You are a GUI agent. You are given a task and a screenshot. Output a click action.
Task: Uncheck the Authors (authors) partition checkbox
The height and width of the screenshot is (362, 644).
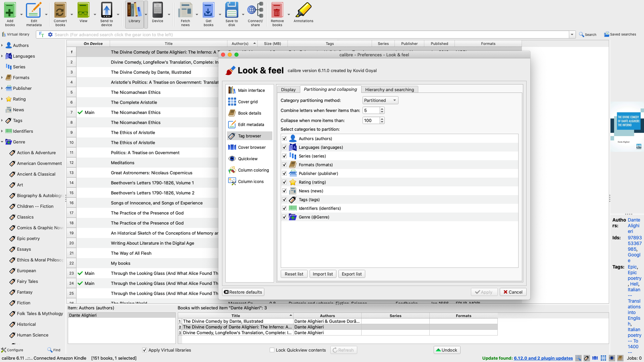tap(284, 139)
